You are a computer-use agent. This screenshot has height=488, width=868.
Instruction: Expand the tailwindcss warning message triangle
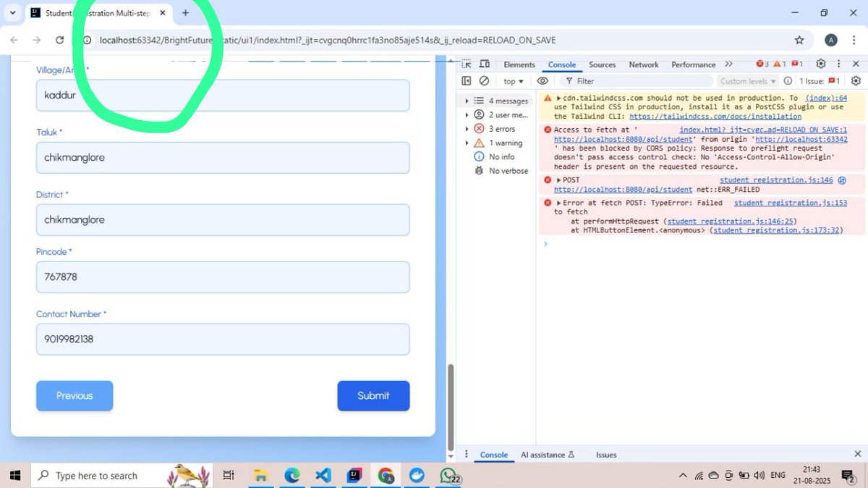[558, 98]
